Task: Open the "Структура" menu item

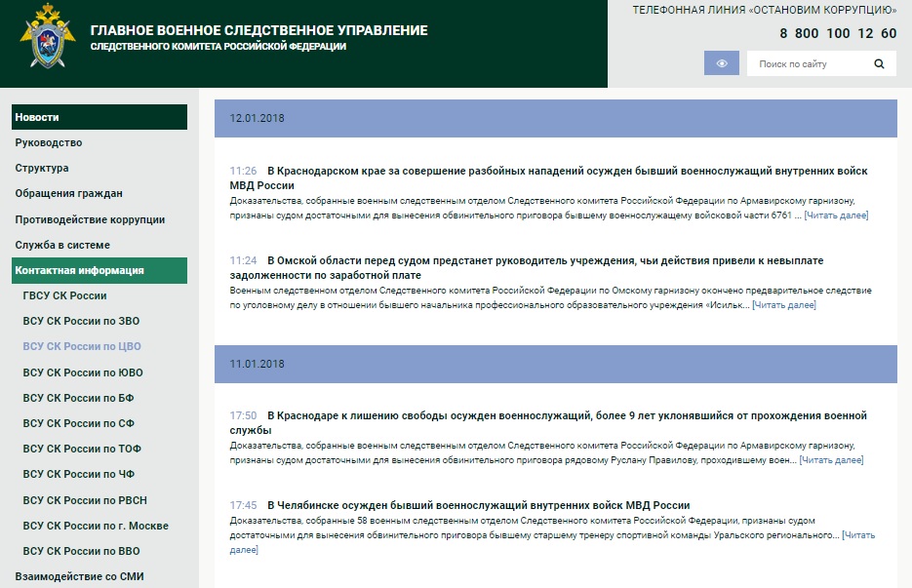Action: pyautogui.click(x=42, y=168)
